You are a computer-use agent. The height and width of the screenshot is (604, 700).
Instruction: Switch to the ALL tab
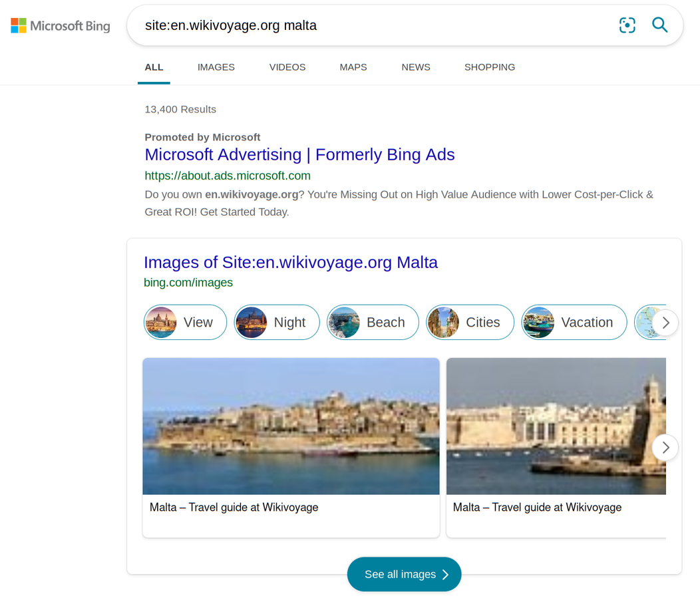point(154,67)
